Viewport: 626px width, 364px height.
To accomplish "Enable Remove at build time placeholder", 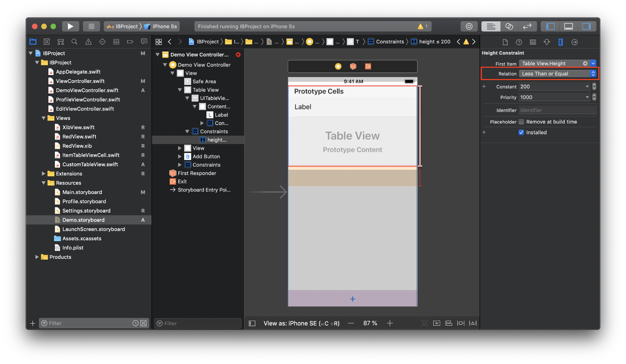I will point(521,122).
